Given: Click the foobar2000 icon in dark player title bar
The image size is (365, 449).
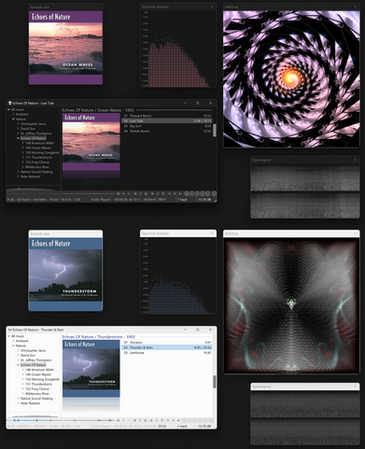Looking at the screenshot, I should [10, 103].
